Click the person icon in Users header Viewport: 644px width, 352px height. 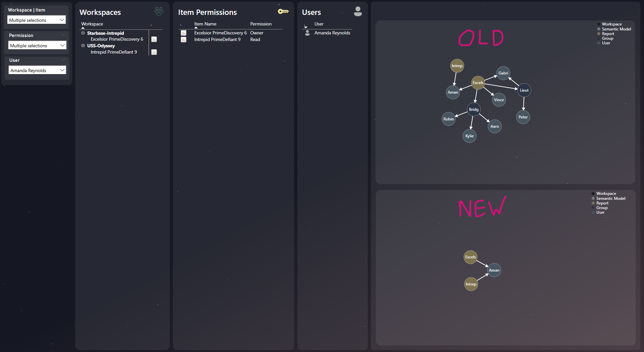click(358, 11)
